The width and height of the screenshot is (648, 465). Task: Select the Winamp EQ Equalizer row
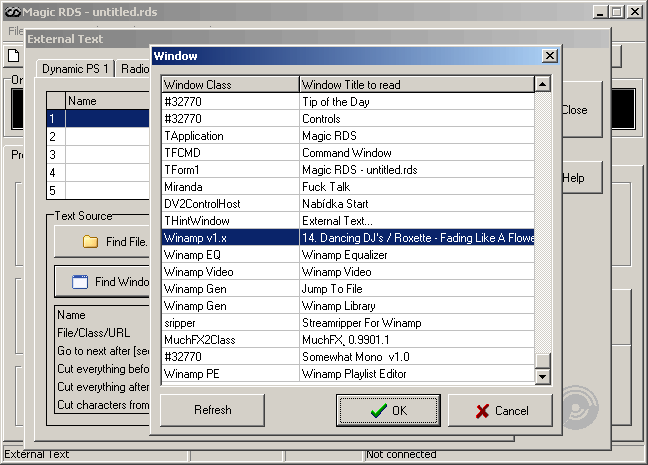pyautogui.click(x=348, y=255)
